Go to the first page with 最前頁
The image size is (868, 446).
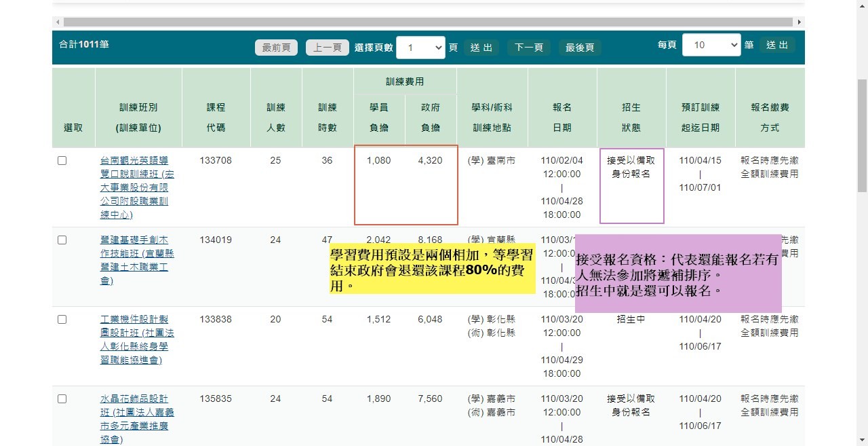pyautogui.click(x=276, y=48)
